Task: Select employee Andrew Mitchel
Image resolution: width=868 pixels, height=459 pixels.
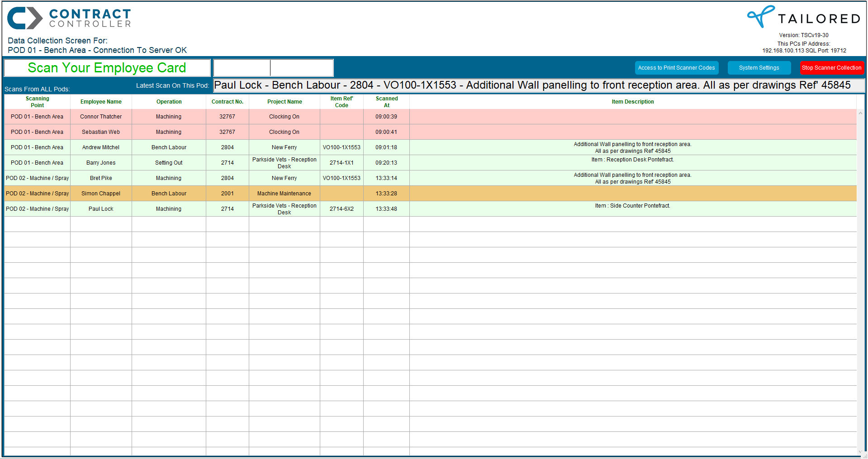Action: (101, 147)
